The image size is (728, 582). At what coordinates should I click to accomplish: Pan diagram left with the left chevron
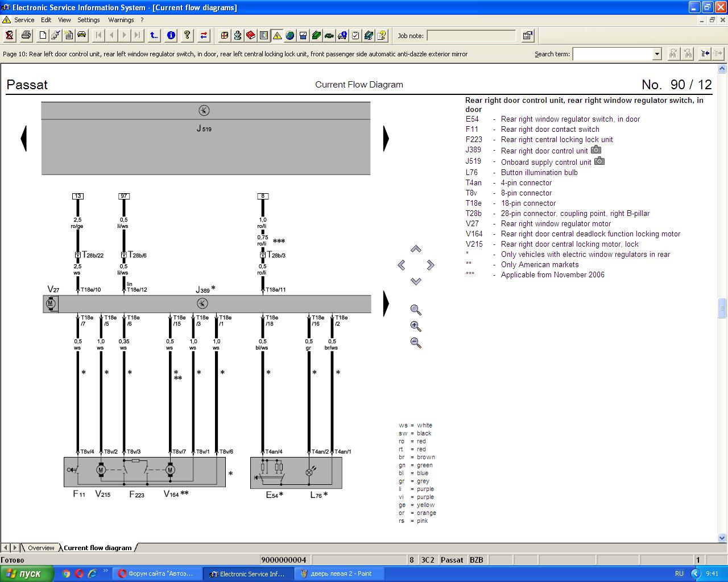tap(402, 265)
